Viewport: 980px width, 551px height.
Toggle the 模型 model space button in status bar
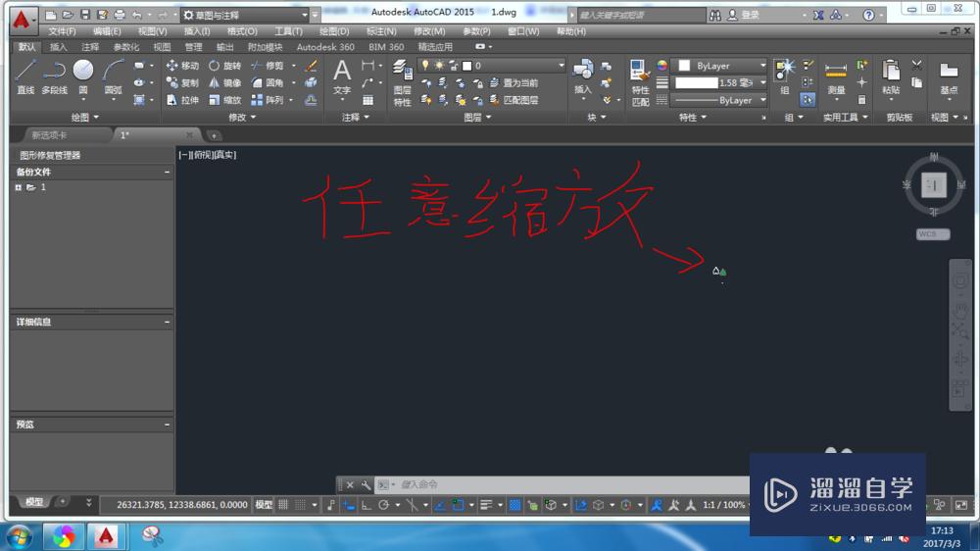tap(264, 505)
